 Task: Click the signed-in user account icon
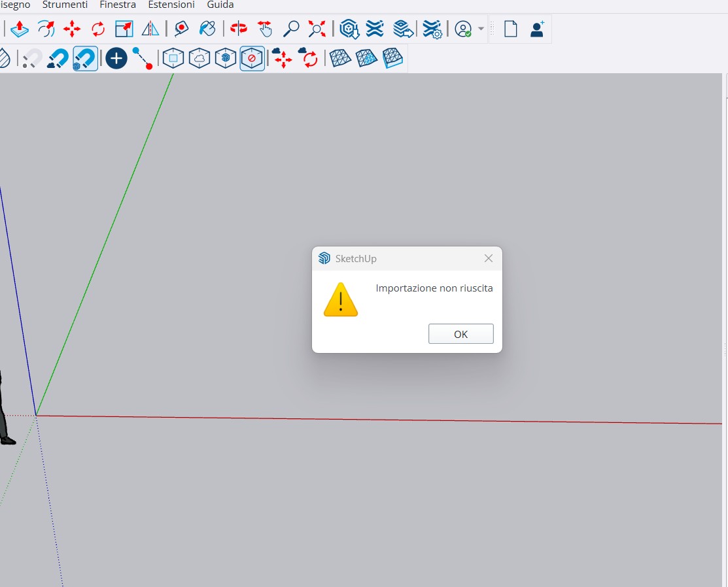463,29
